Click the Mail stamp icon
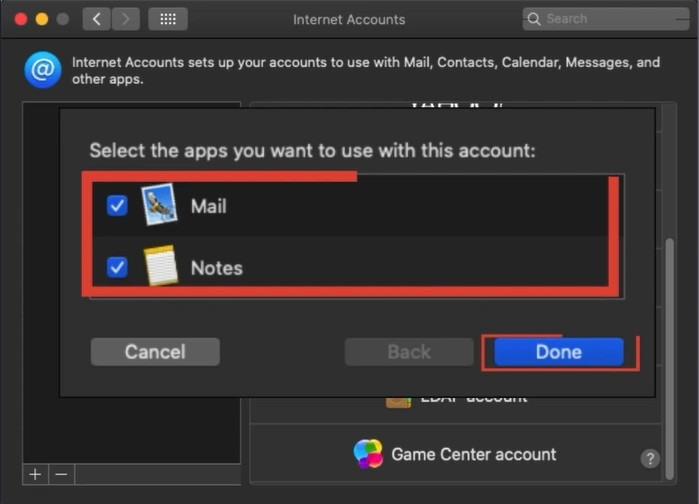Viewport: 699px width, 504px height. pyautogui.click(x=159, y=205)
